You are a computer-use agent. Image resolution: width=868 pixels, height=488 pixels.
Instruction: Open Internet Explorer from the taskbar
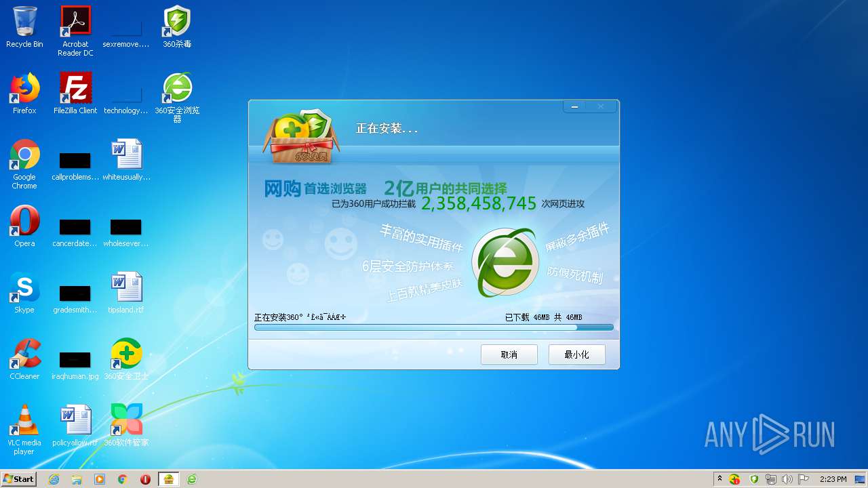coord(54,479)
